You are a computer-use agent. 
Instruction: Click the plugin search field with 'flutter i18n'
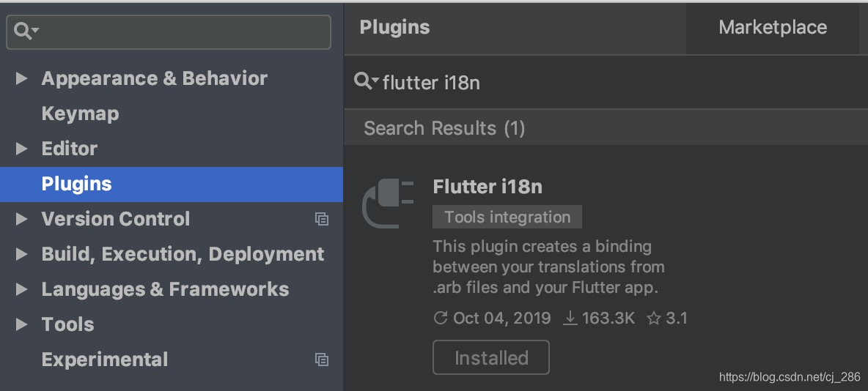586,83
